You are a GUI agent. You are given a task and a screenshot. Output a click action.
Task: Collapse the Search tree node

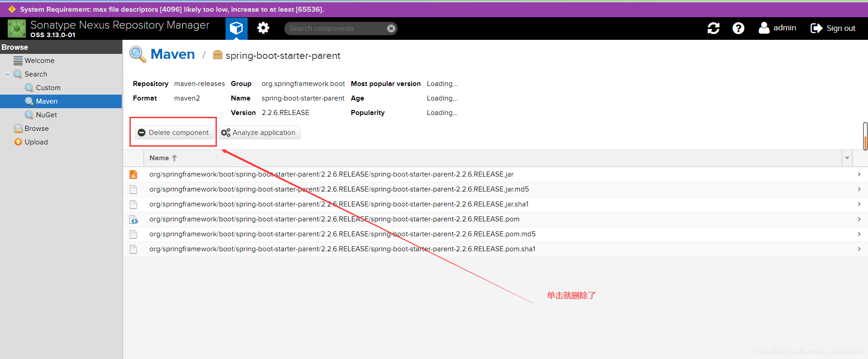pyautogui.click(x=7, y=74)
